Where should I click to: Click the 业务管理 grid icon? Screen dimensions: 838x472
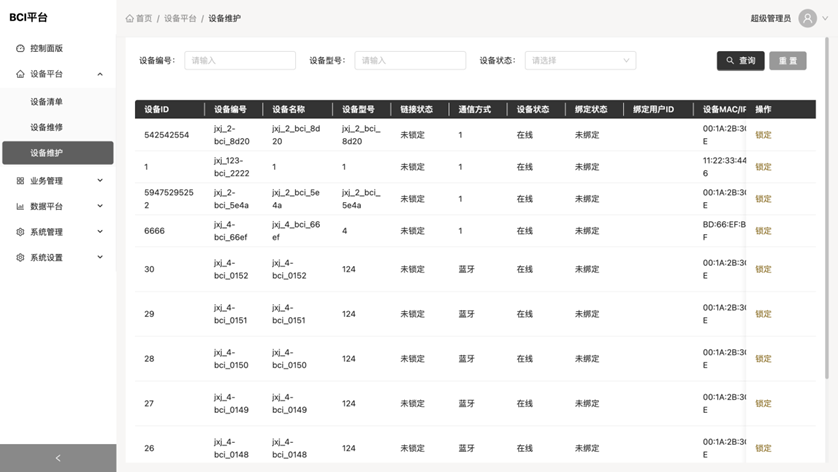[x=21, y=181]
